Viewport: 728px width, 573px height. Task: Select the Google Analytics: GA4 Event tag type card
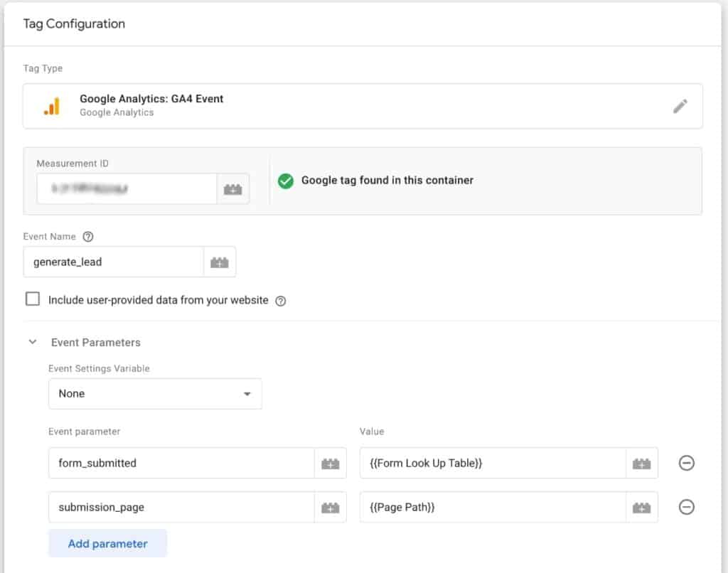click(363, 107)
